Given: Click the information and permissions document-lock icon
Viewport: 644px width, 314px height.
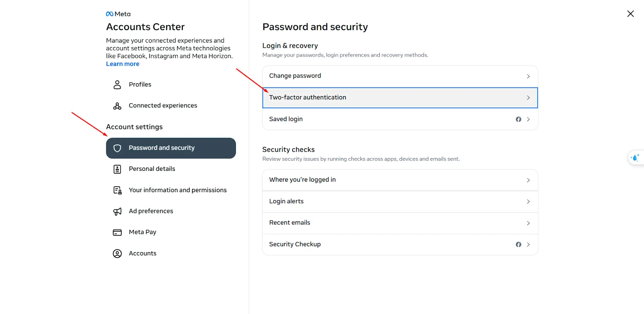Looking at the screenshot, I should coord(117,190).
